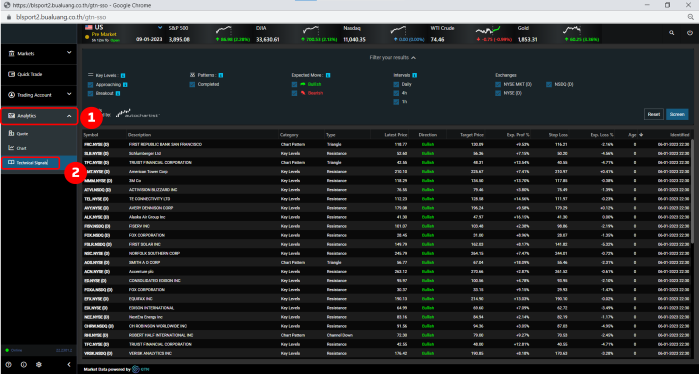This screenshot has height=374, width=699.
Task: Toggle the Bearish expected move checkbox
Action: (294, 93)
